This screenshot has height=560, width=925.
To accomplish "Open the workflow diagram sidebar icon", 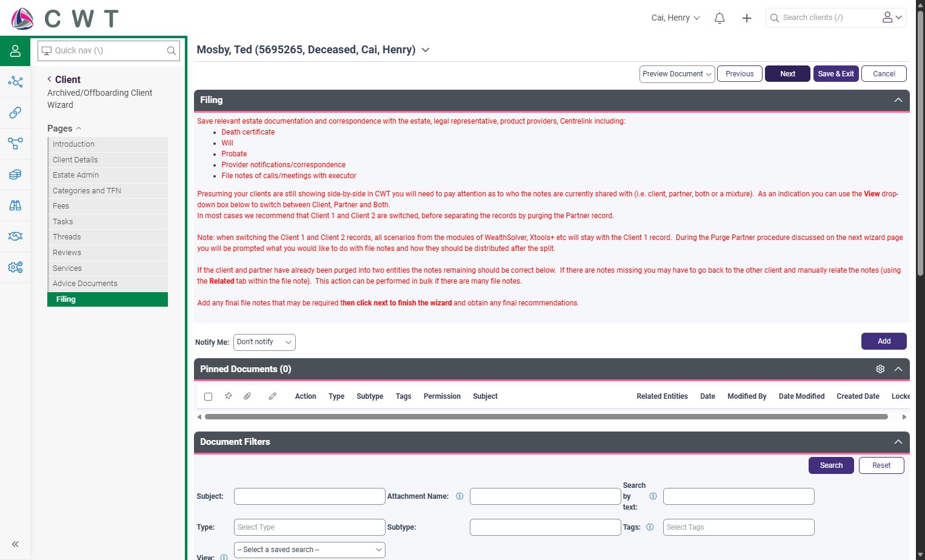I will pyautogui.click(x=15, y=144).
